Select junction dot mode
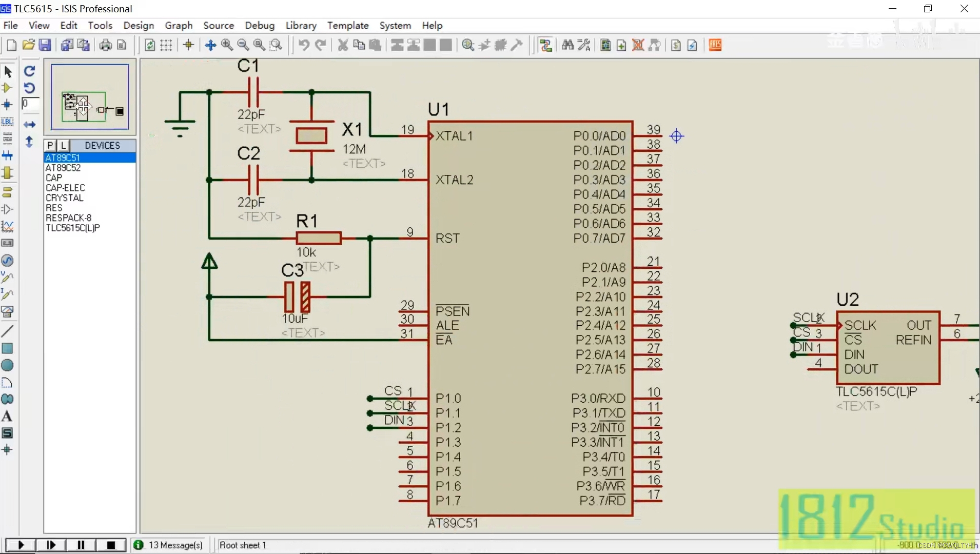This screenshot has width=980, height=554. point(8,105)
